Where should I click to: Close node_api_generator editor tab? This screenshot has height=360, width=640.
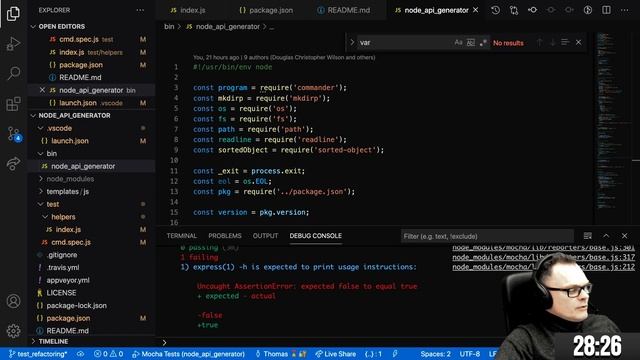tap(476, 10)
